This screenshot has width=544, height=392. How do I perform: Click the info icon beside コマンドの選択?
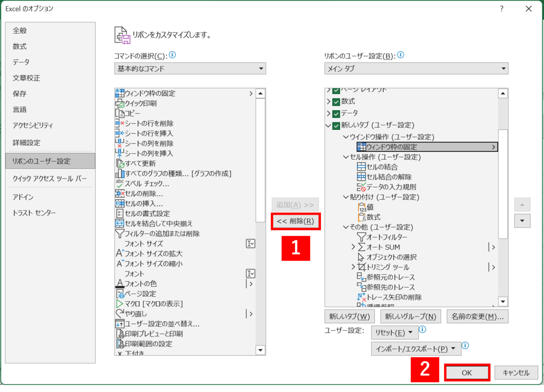(172, 55)
